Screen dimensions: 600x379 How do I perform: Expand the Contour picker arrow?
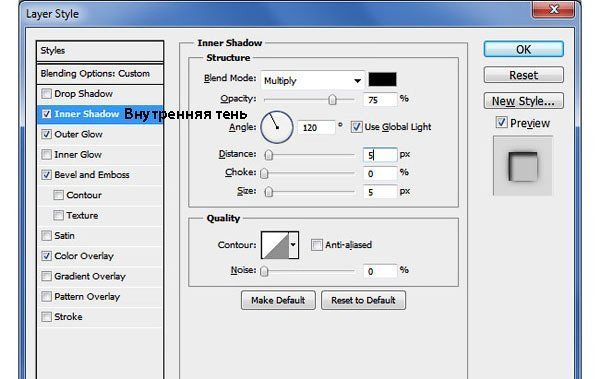(x=293, y=245)
